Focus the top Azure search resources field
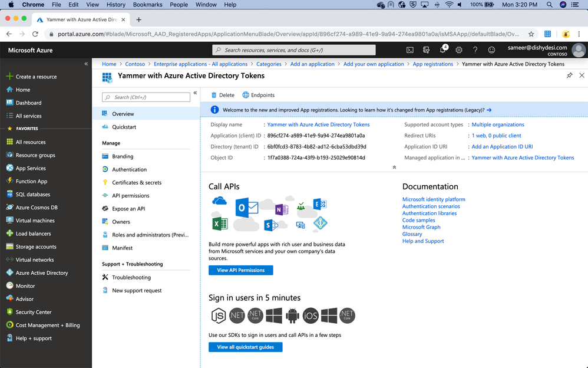Image resolution: width=588 pixels, height=368 pixels. pos(293,50)
